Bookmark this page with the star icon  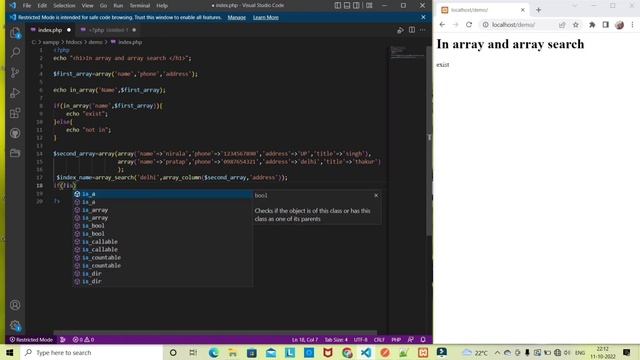[576, 25]
